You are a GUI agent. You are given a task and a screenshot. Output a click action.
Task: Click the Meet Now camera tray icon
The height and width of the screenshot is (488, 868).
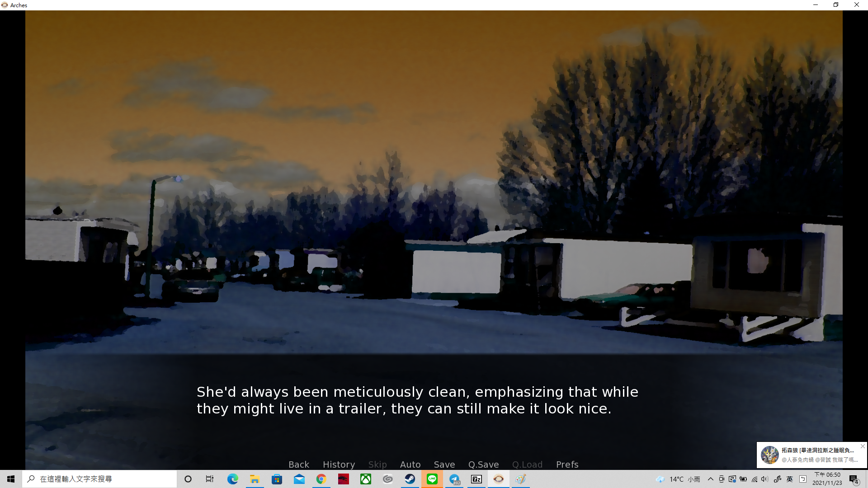point(722,479)
